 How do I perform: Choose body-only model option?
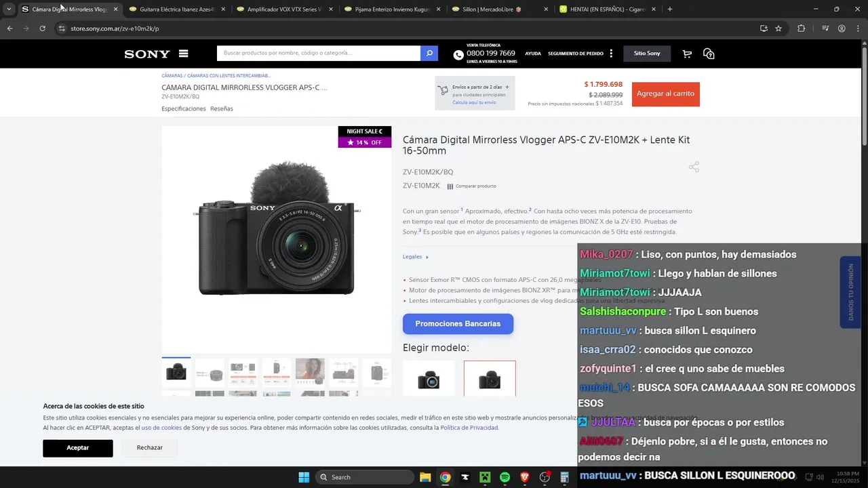coord(429,378)
